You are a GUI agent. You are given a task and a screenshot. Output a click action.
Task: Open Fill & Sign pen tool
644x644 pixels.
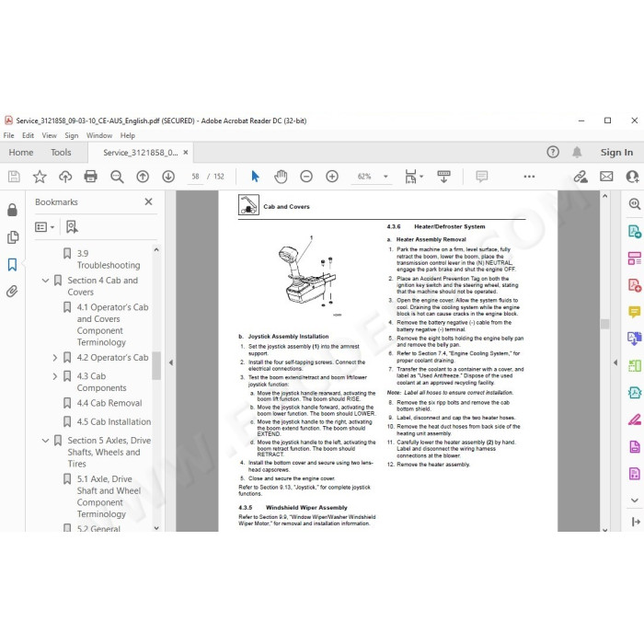pos(635,420)
